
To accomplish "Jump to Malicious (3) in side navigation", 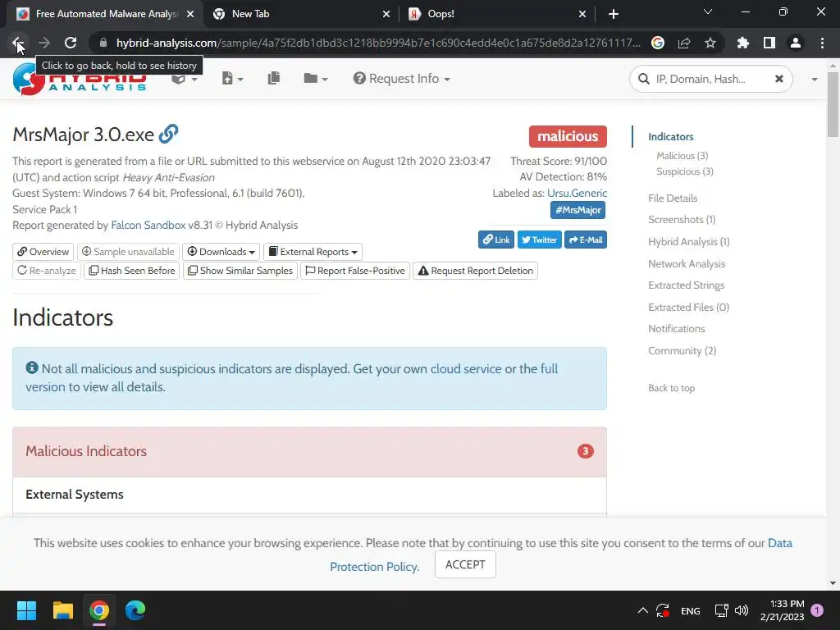I will coord(682,156).
